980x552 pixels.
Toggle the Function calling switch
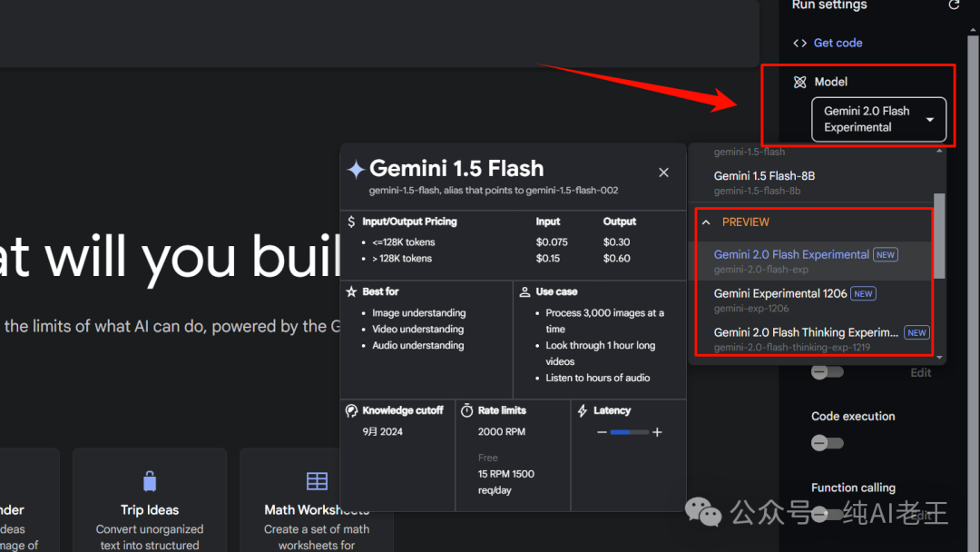click(x=827, y=515)
